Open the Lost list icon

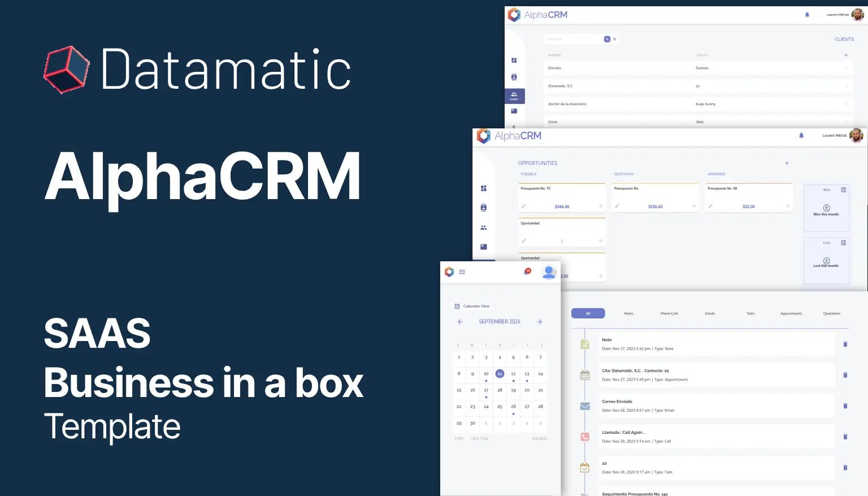(x=843, y=243)
